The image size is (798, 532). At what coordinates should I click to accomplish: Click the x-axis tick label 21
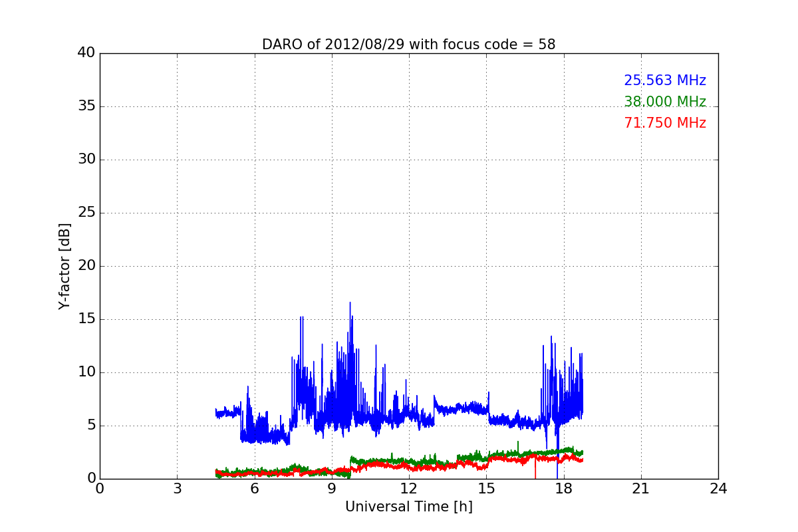(641, 489)
